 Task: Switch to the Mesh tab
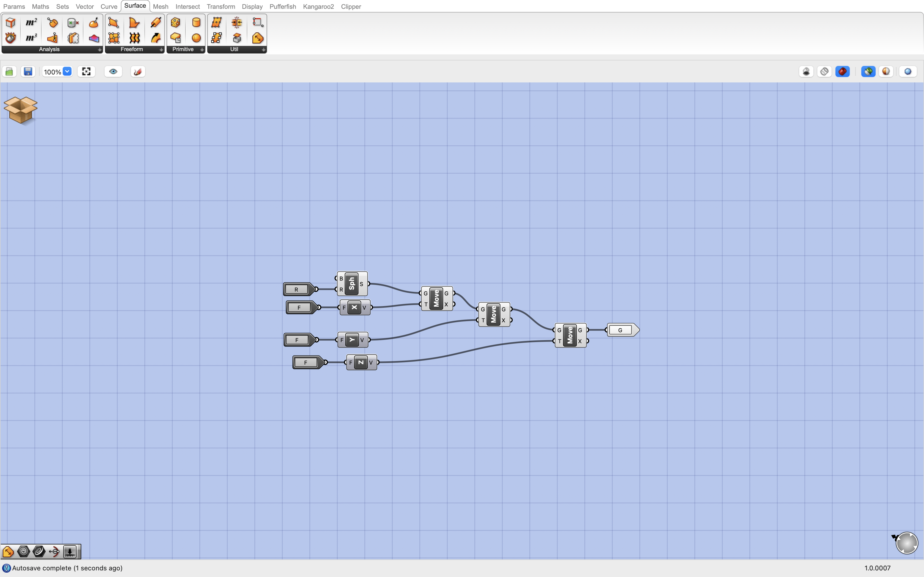[161, 7]
